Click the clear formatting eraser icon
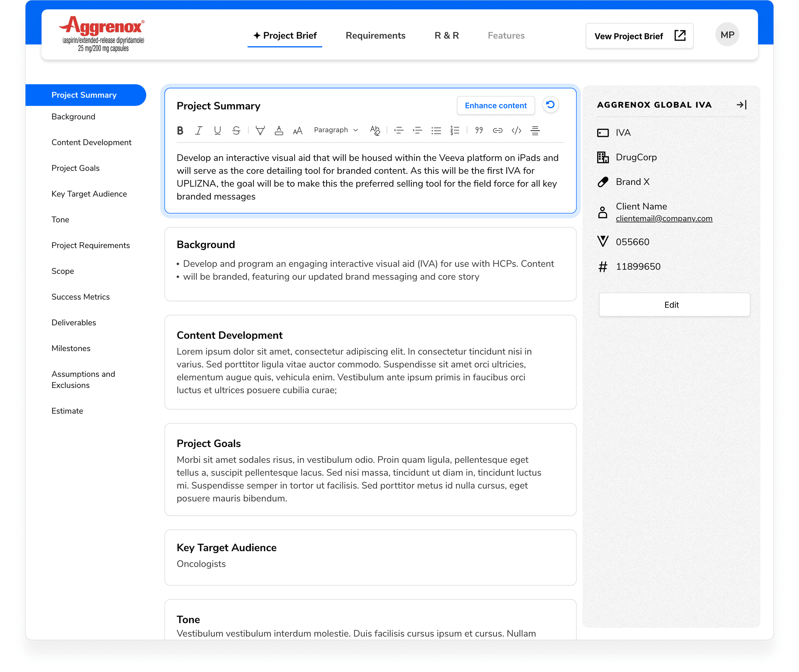Viewport: 799px width, 672px height. tap(375, 131)
